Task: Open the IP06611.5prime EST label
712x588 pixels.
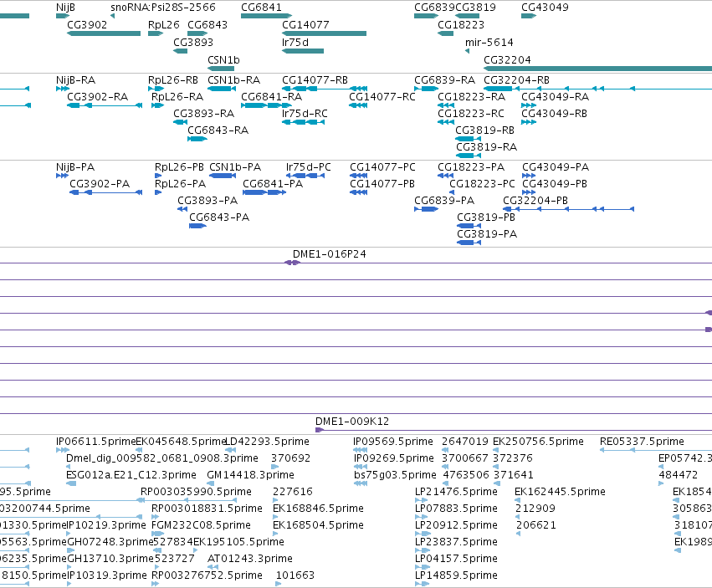Action: (x=96, y=442)
